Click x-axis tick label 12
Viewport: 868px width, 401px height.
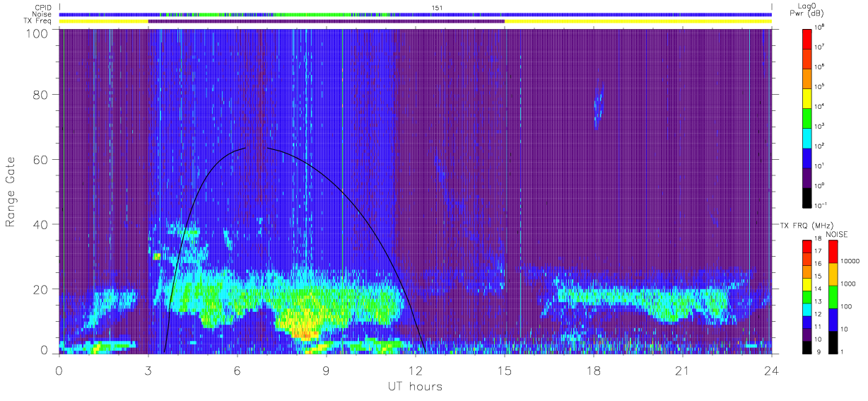[x=416, y=370]
